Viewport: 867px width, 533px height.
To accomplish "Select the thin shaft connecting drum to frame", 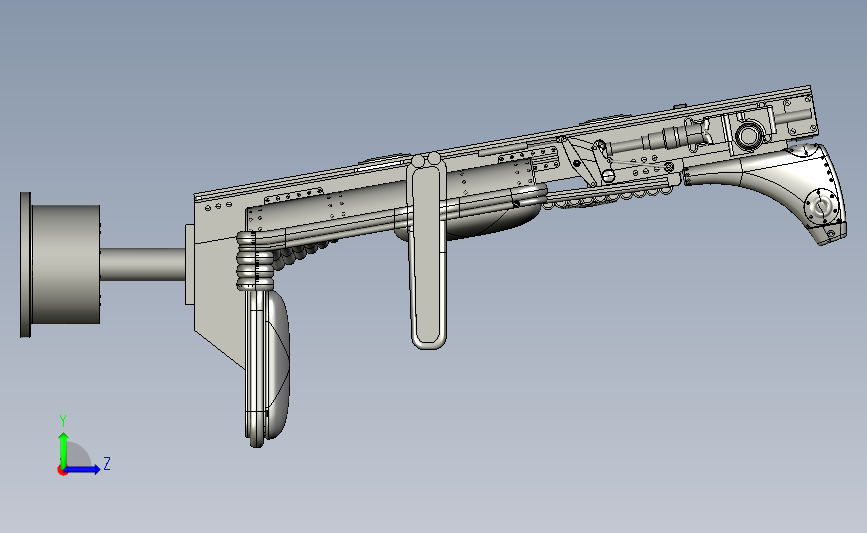I will tap(142, 264).
